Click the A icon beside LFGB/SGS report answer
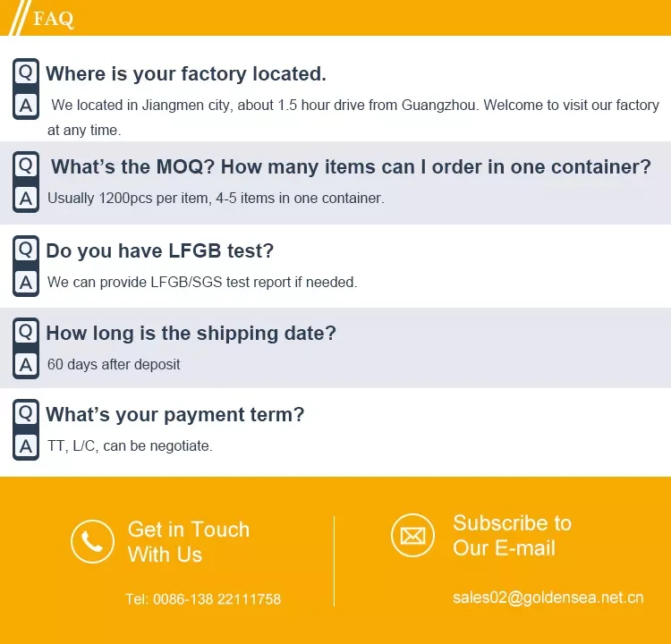 point(26,283)
